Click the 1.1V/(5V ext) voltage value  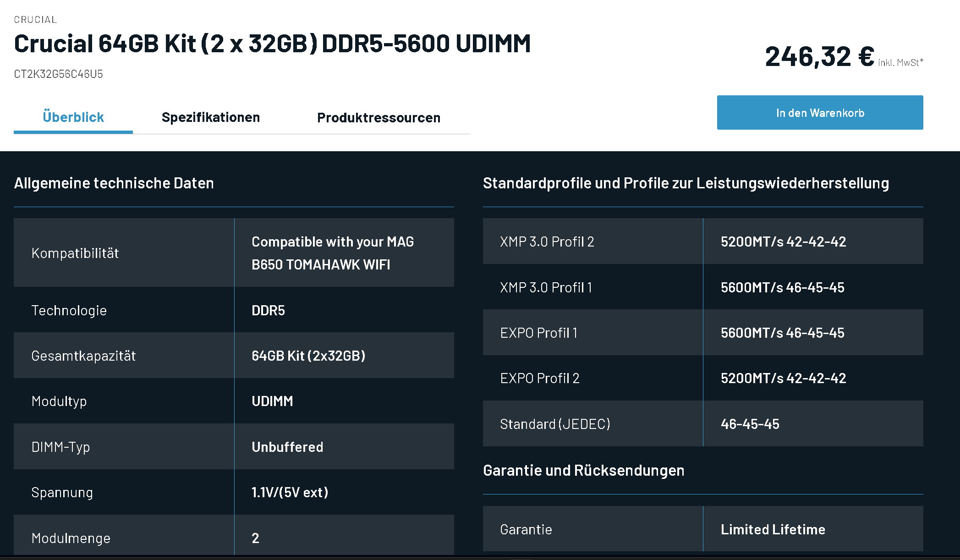[x=290, y=493]
